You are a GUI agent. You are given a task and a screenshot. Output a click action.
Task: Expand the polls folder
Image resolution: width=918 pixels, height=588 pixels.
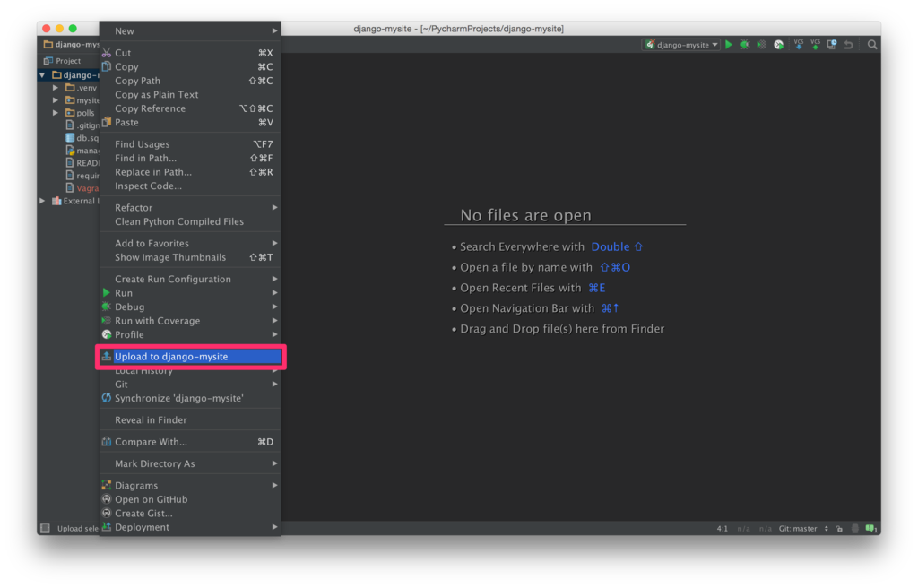coord(56,112)
